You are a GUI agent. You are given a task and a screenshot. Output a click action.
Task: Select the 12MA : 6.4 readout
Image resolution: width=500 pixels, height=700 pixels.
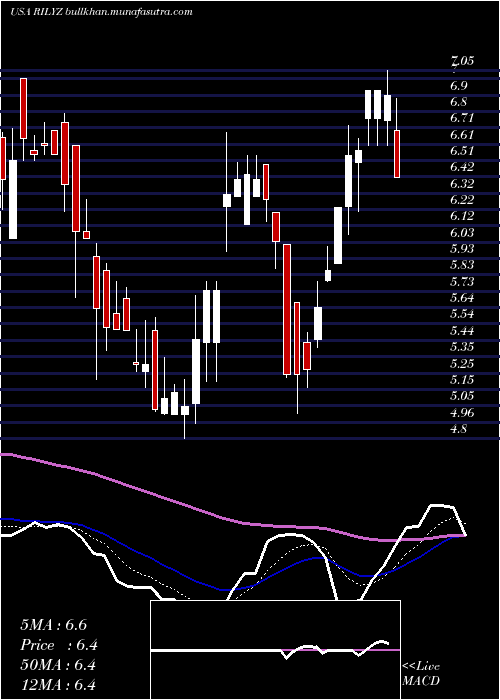click(x=58, y=685)
